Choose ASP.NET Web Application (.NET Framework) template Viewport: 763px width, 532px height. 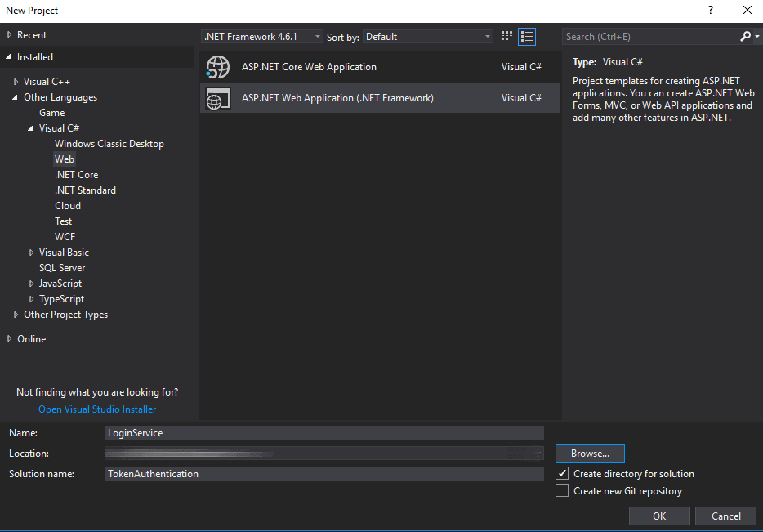[x=380, y=98]
